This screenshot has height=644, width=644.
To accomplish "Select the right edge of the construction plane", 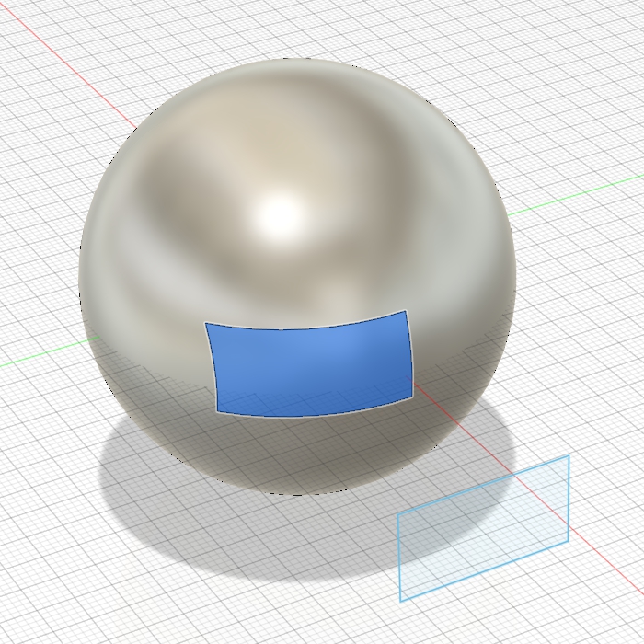I will point(569,499).
